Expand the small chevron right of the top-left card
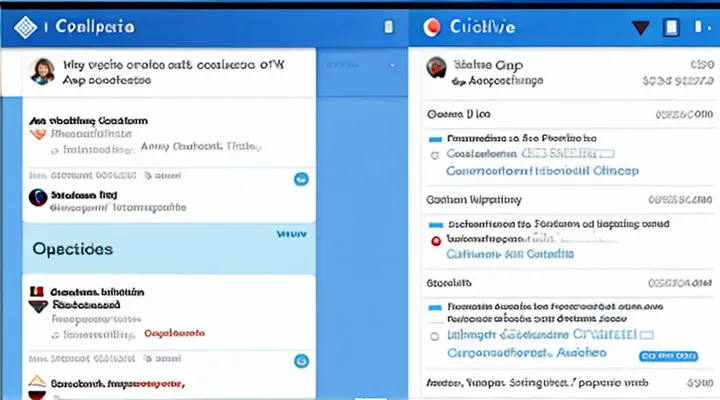This screenshot has width=720, height=400. point(390,65)
